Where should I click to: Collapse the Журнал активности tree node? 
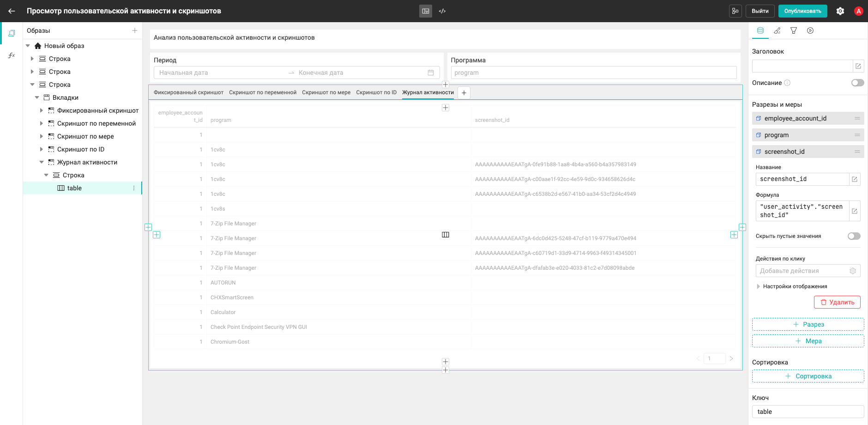42,162
